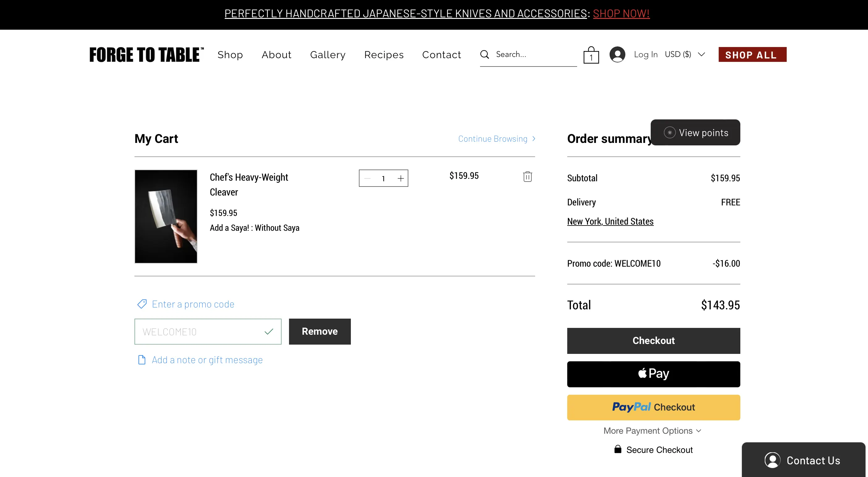Click the New York, United States link
The width and height of the screenshot is (868, 477).
pos(610,221)
